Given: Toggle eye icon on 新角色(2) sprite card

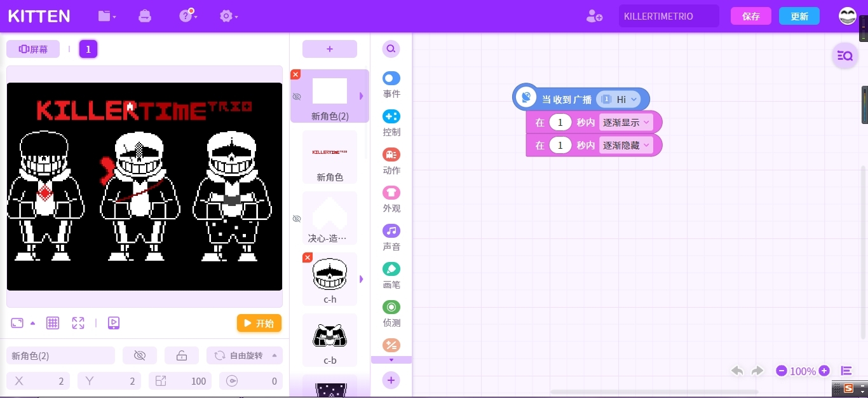Looking at the screenshot, I should (297, 97).
